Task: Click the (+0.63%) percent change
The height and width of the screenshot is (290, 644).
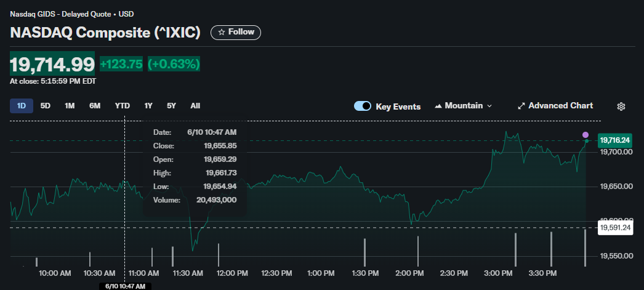Action: pyautogui.click(x=174, y=64)
